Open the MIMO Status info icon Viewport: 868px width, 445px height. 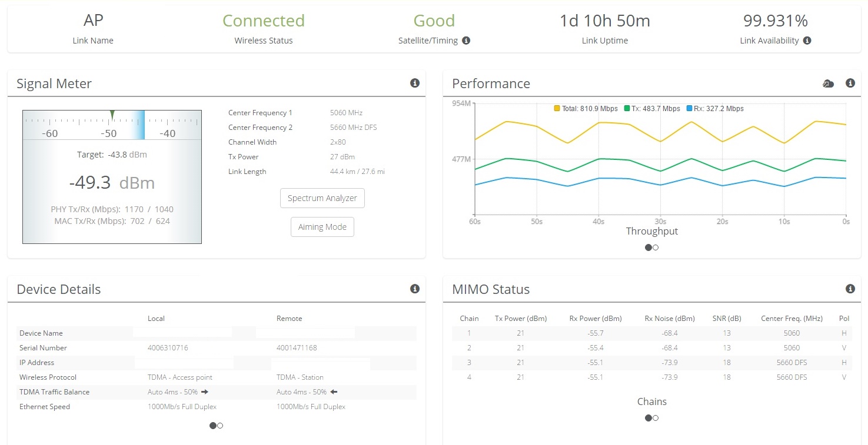[850, 289]
